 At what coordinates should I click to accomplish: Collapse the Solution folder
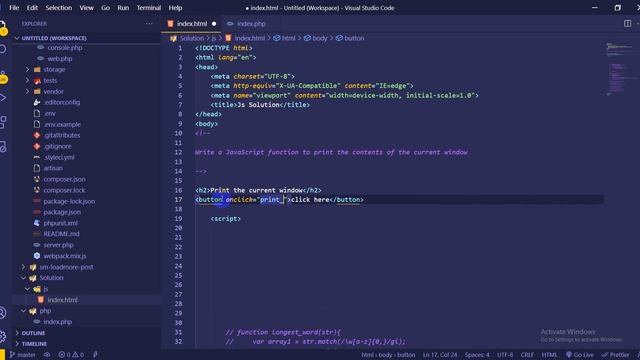pyautogui.click(x=51, y=278)
